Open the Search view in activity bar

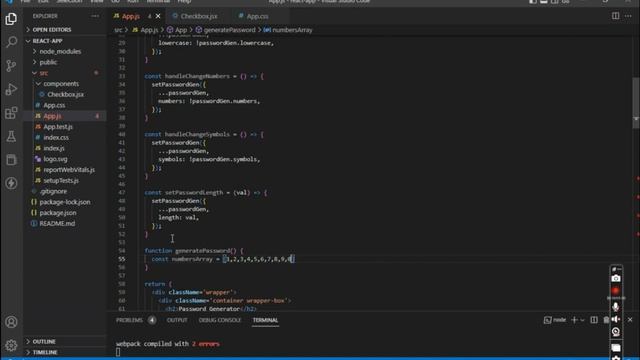[11, 42]
